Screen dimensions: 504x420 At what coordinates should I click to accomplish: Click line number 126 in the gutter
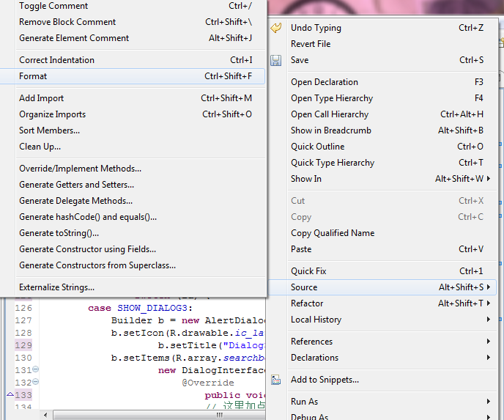(x=23, y=308)
